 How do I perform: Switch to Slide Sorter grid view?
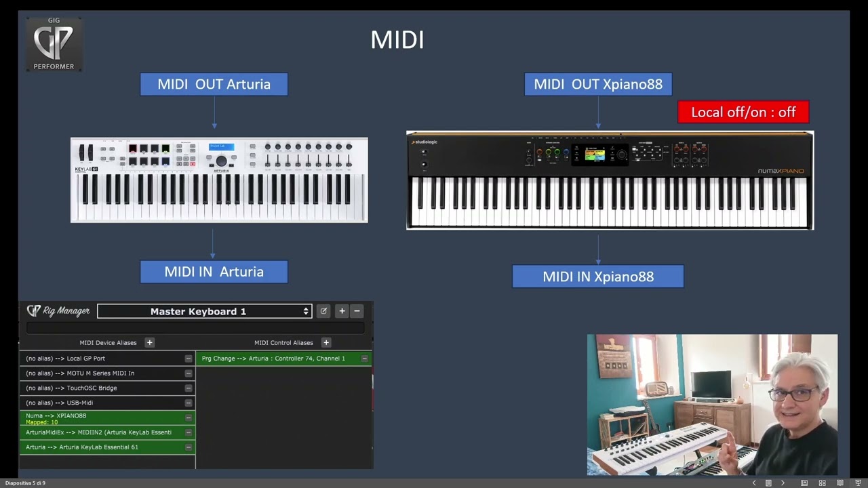coord(822,483)
